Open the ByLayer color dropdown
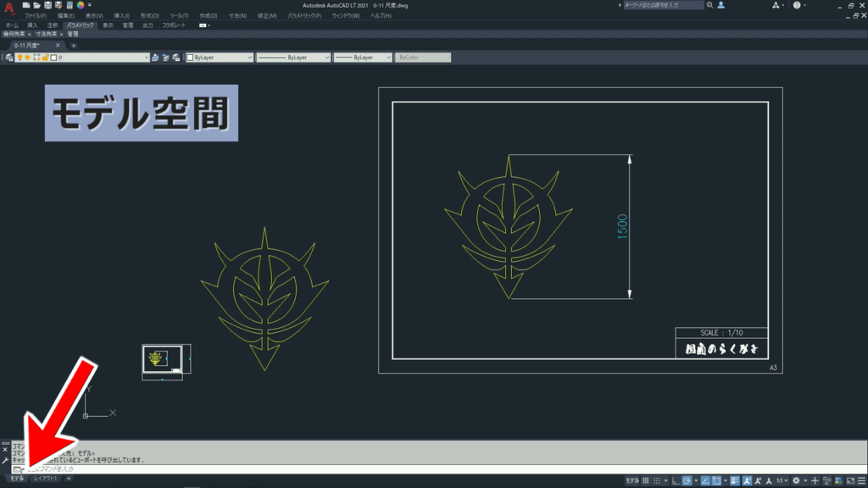The image size is (868, 488). (x=220, y=58)
